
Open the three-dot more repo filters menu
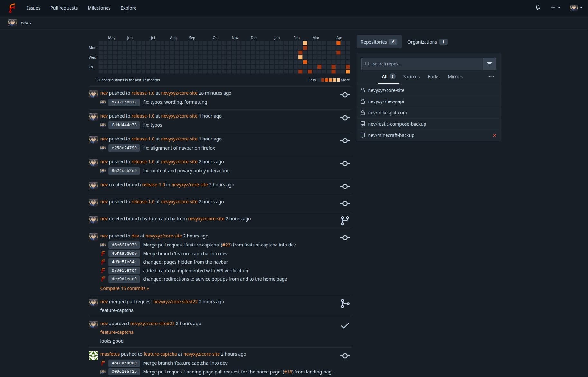pos(491,77)
